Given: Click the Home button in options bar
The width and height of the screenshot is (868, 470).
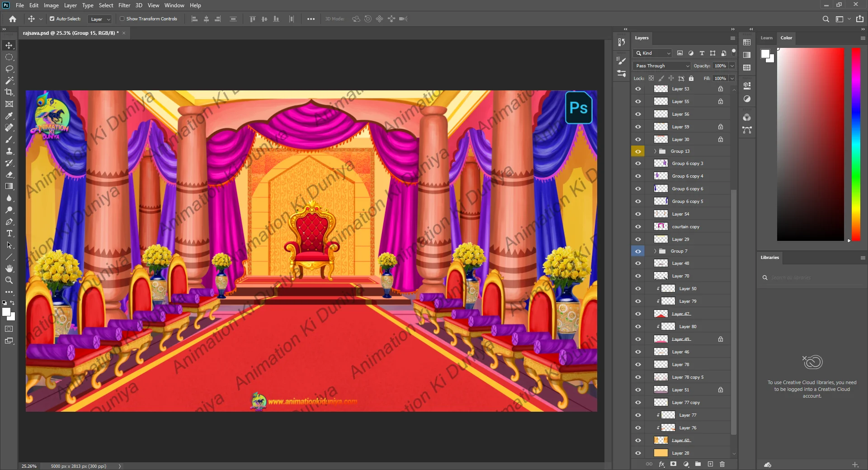Looking at the screenshot, I should pyautogui.click(x=13, y=19).
